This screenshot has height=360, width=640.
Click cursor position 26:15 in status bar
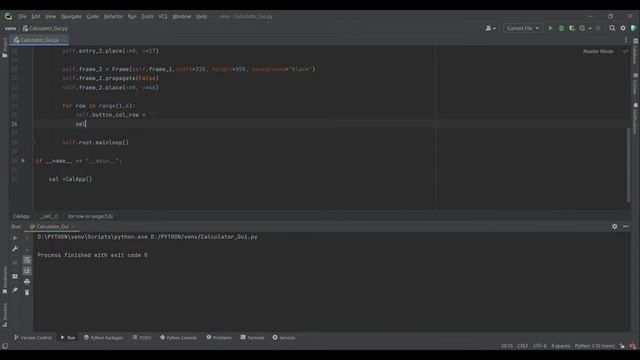click(507, 346)
